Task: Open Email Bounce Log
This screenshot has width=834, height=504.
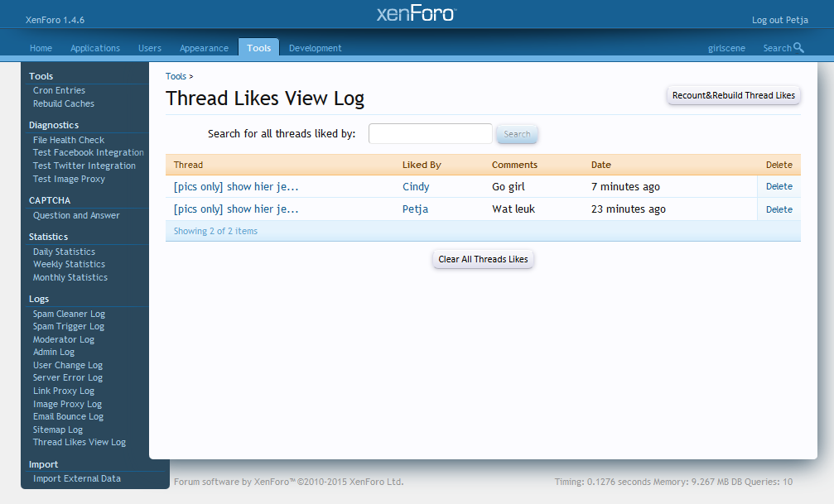Action: coord(68,416)
